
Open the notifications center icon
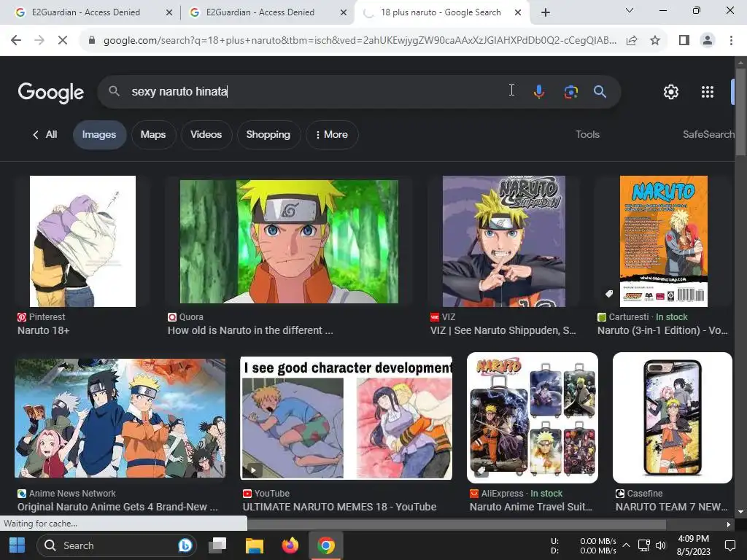click(x=729, y=545)
